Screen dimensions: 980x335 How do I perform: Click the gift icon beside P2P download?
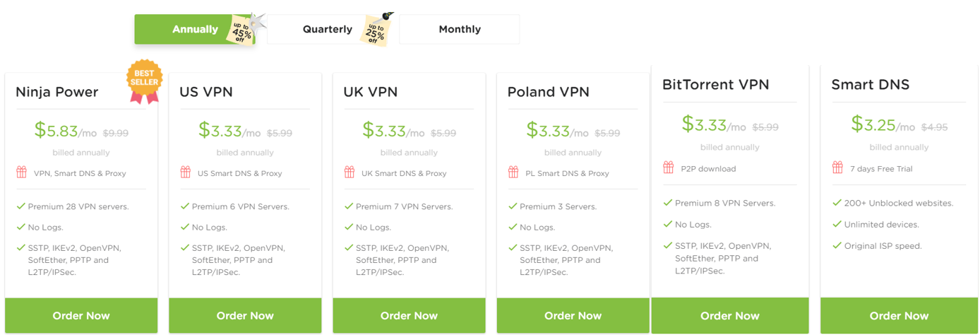(x=668, y=167)
